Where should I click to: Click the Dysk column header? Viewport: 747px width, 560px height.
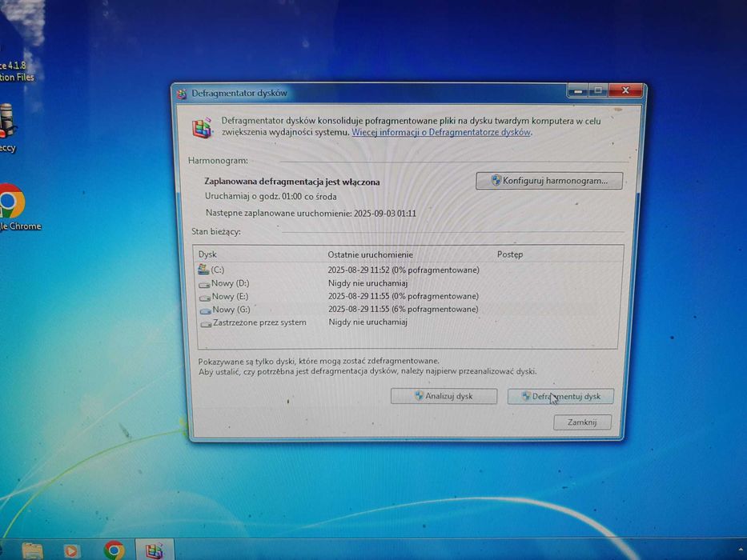point(207,254)
